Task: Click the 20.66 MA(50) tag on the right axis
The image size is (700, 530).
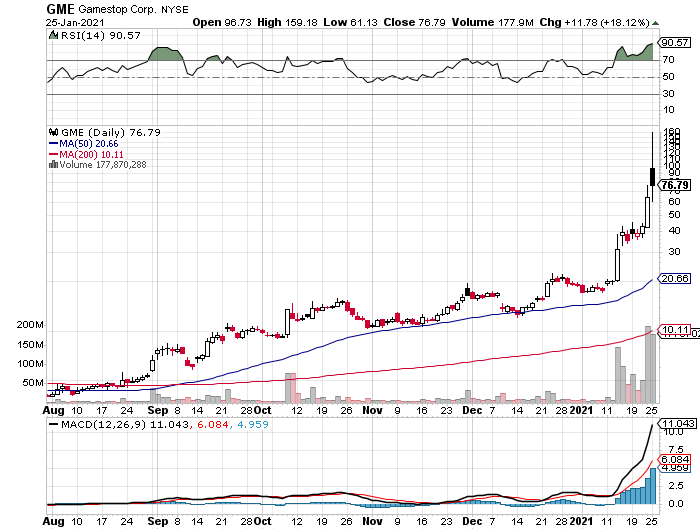Action: coord(675,279)
